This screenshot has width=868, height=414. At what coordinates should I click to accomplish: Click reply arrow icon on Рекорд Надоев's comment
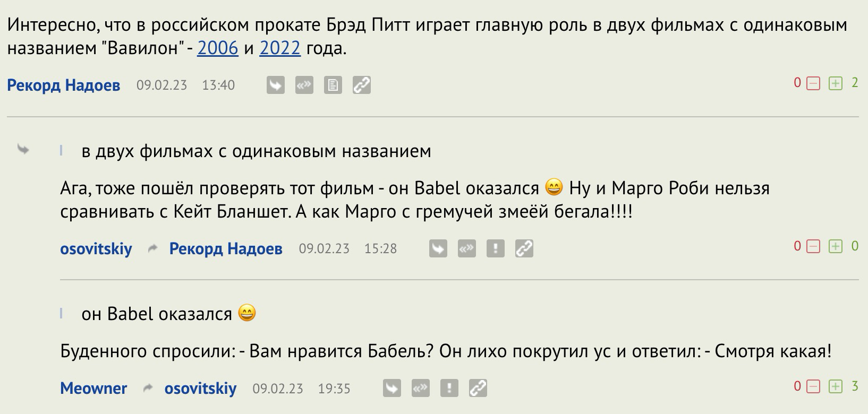(275, 85)
